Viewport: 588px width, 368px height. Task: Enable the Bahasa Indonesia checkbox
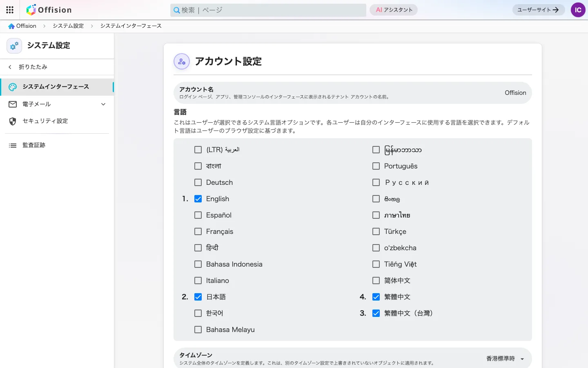(x=198, y=264)
